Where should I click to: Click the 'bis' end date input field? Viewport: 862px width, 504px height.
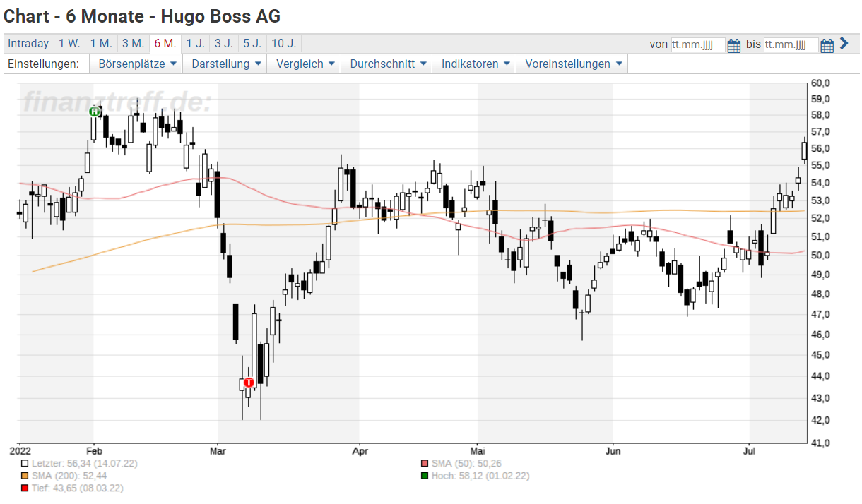click(x=791, y=44)
